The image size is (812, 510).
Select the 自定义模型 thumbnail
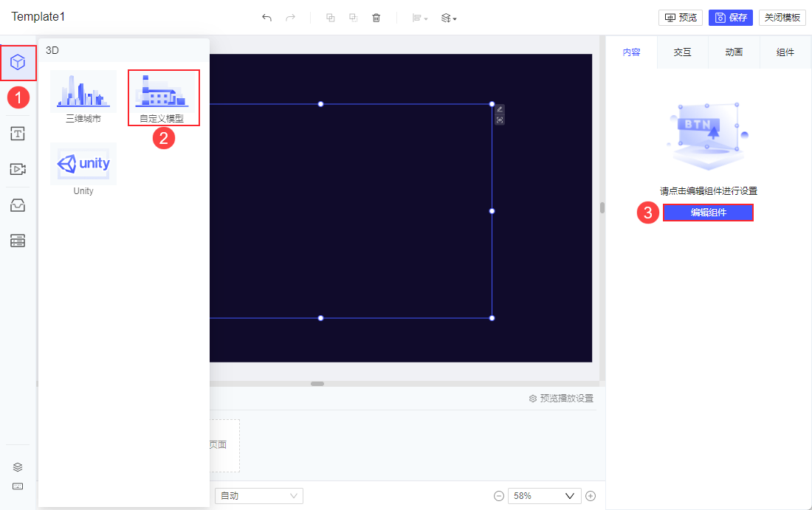tap(162, 96)
